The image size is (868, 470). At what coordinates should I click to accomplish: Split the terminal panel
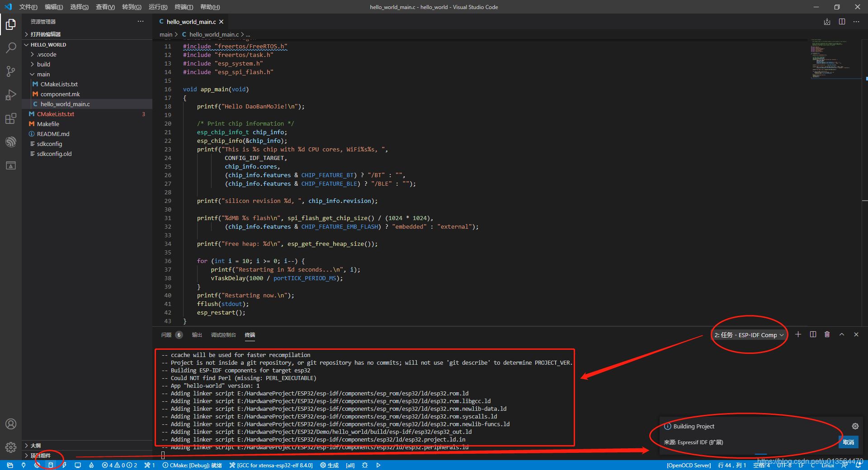point(813,334)
